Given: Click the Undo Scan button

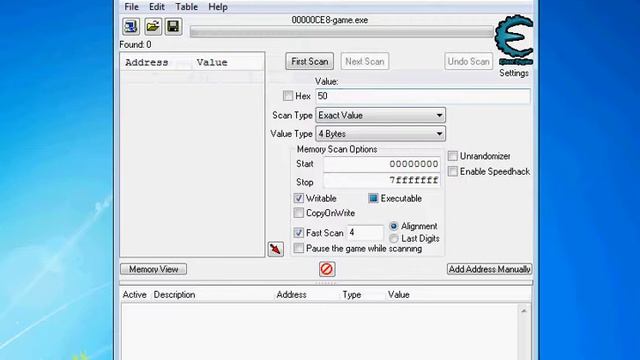Looking at the screenshot, I should 469,62.
